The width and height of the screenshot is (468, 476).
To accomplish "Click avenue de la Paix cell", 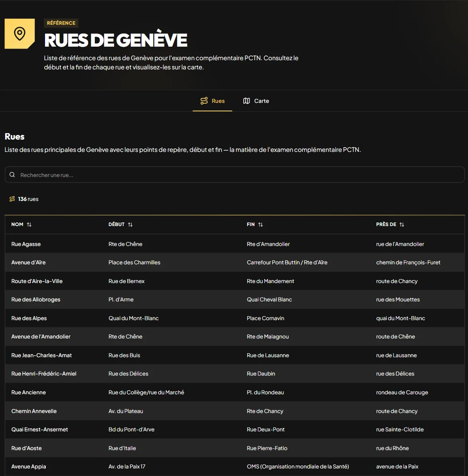I will pyautogui.click(x=397, y=466).
